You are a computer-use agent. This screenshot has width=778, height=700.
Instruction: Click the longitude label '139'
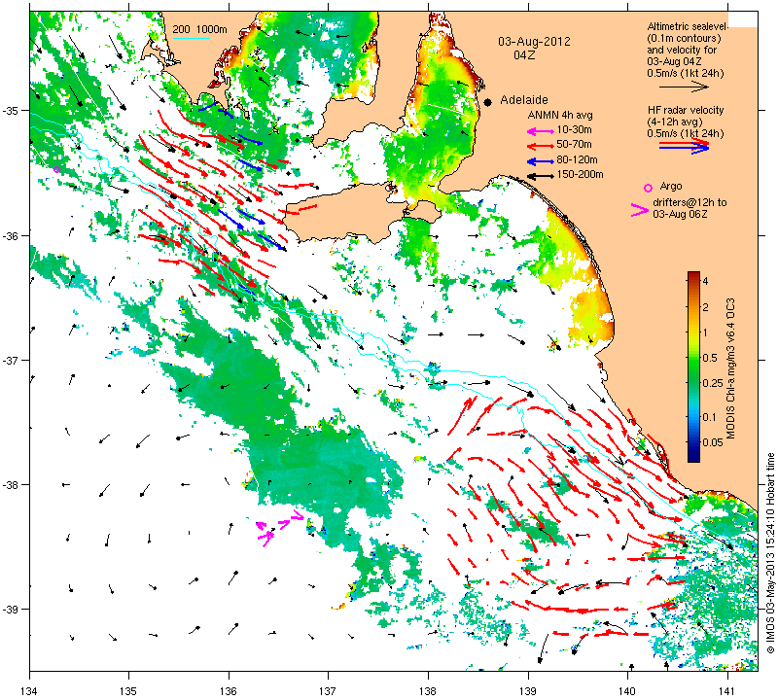528,691
